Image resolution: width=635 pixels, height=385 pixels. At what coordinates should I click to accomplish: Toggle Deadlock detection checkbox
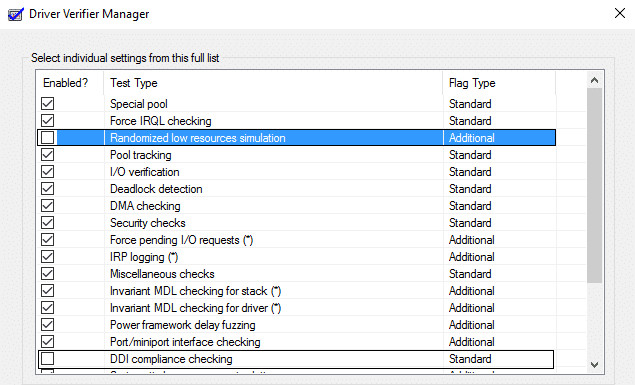[x=47, y=189]
